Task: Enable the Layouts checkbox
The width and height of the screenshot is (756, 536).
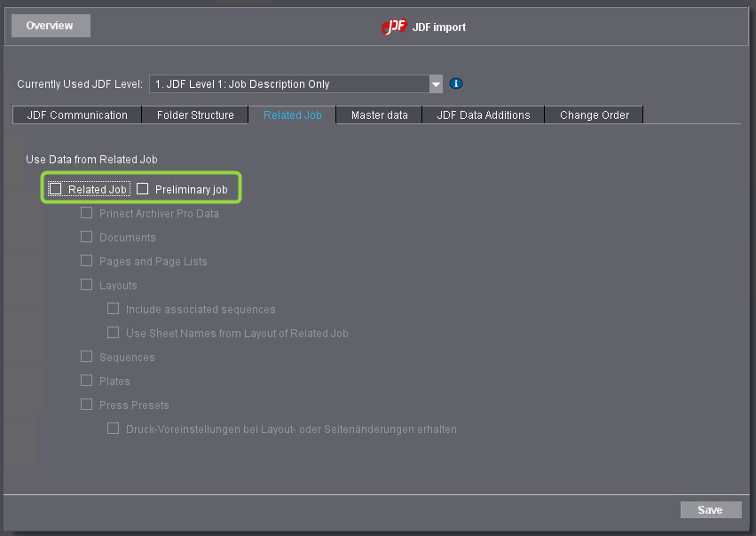Action: (x=86, y=285)
